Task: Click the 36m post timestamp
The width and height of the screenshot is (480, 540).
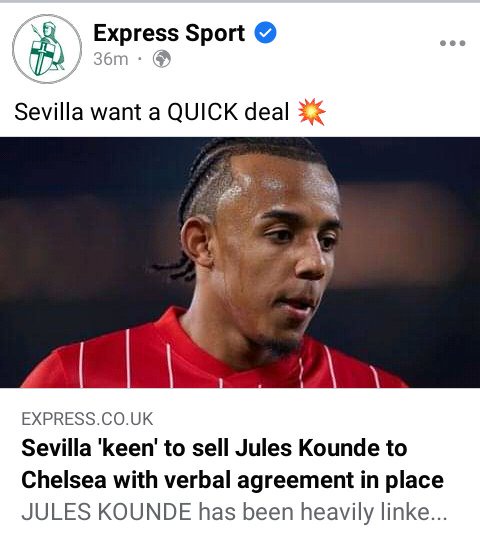Action: click(x=111, y=59)
